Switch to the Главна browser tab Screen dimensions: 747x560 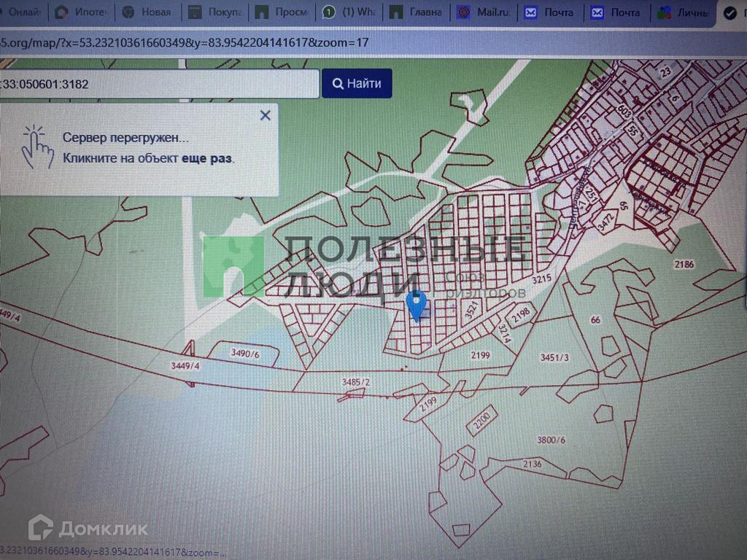(x=416, y=12)
